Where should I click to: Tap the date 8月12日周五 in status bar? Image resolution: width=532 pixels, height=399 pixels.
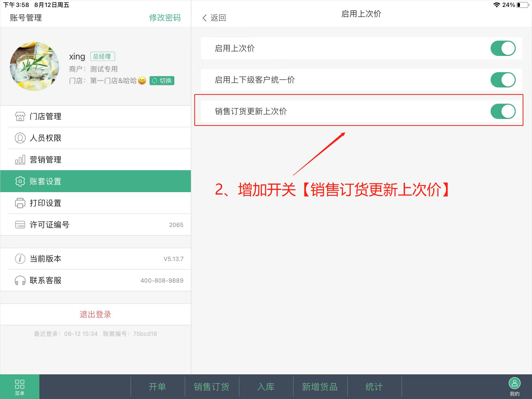(52, 5)
